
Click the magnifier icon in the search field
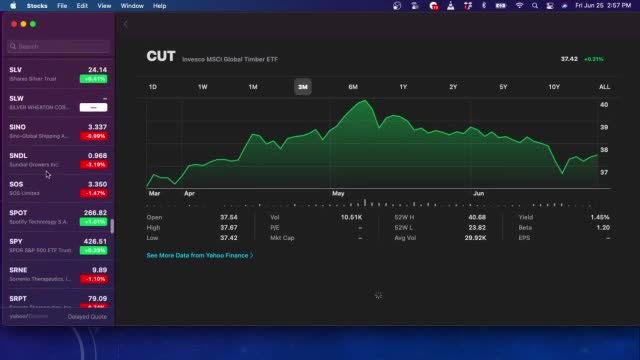click(13, 46)
